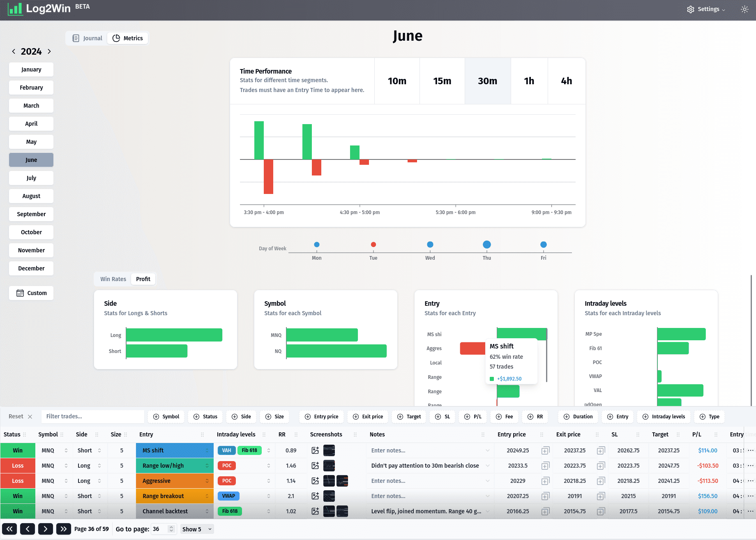
Task: Open Show 5 rows per page dropdown
Action: click(x=197, y=529)
